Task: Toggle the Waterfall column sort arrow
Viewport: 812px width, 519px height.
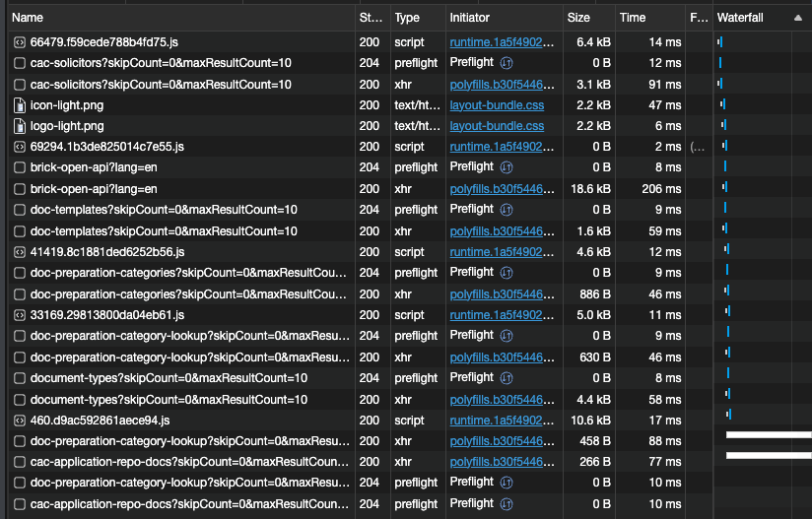Action: coord(797,18)
